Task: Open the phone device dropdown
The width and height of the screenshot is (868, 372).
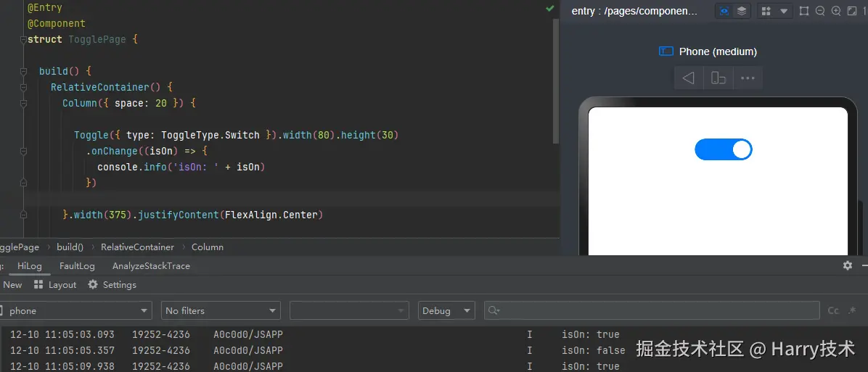Action: pyautogui.click(x=75, y=310)
